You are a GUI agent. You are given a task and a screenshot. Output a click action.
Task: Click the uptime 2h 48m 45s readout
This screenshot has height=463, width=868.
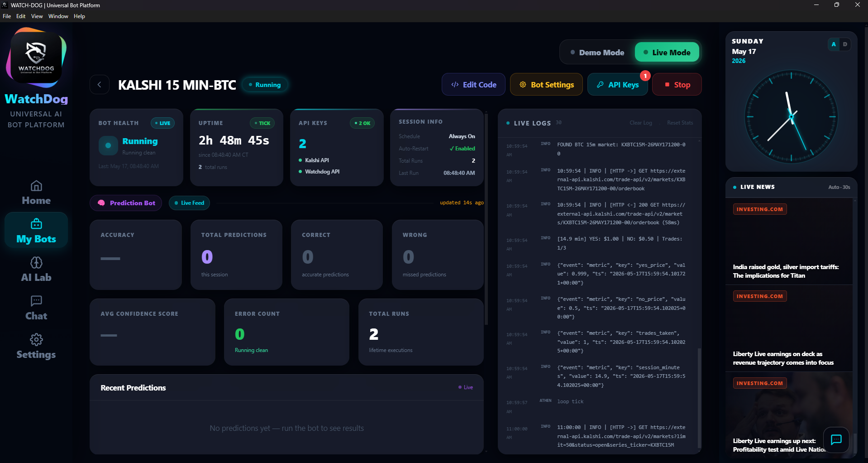click(x=234, y=140)
